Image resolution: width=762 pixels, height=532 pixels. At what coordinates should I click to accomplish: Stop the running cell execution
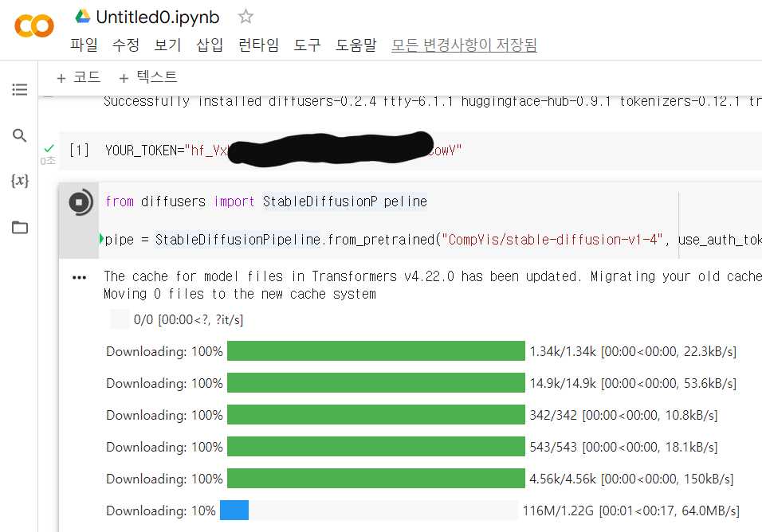tap(79, 202)
